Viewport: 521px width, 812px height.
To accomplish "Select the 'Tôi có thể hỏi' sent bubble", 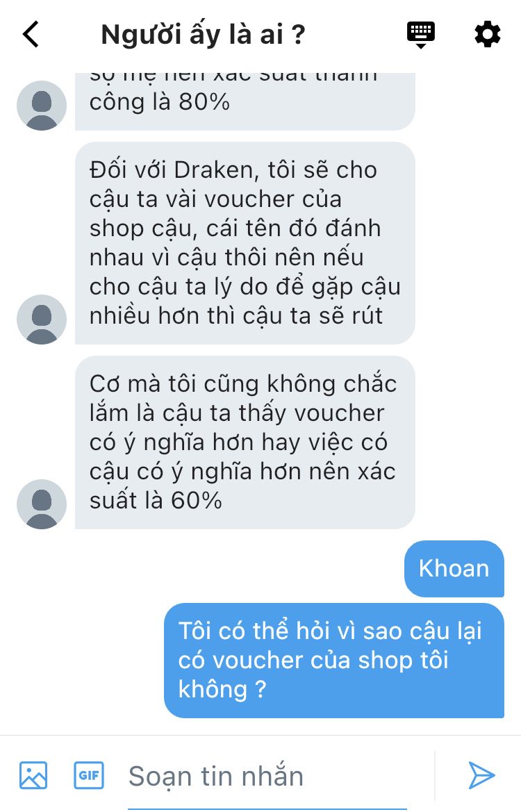I will click(x=334, y=661).
